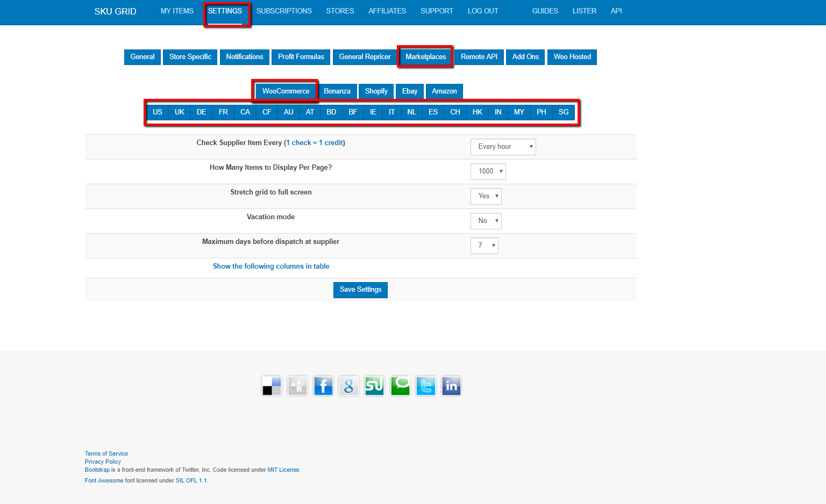Choose the HK country button
This screenshot has height=504, width=826.
click(x=478, y=112)
